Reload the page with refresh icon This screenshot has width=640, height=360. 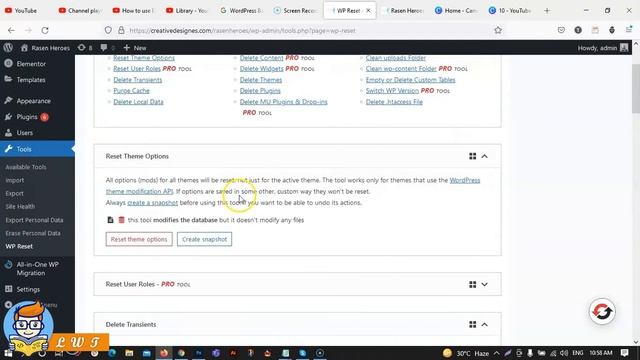click(45, 30)
